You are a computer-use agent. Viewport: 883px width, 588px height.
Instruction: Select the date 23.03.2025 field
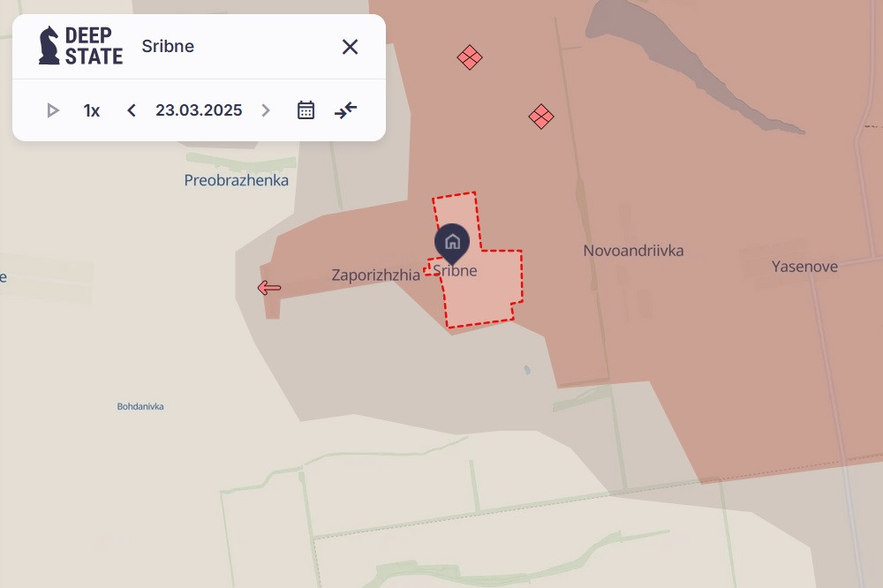(199, 110)
